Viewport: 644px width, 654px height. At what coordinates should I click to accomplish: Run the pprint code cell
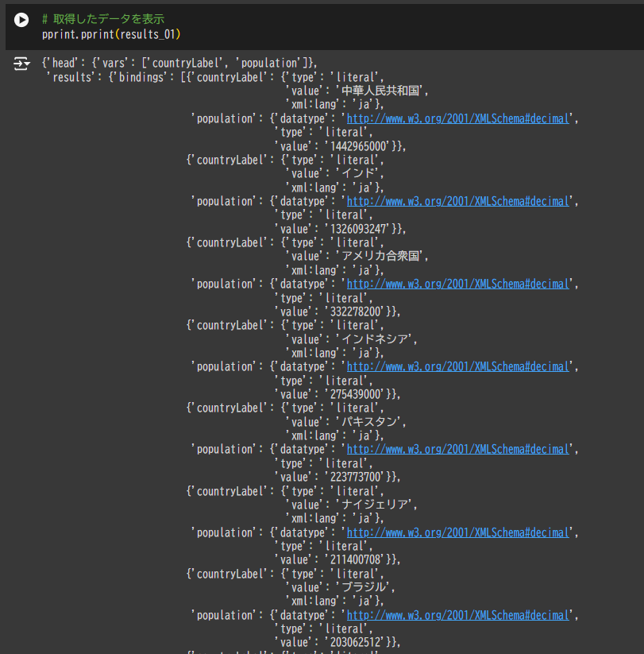tap(21, 20)
